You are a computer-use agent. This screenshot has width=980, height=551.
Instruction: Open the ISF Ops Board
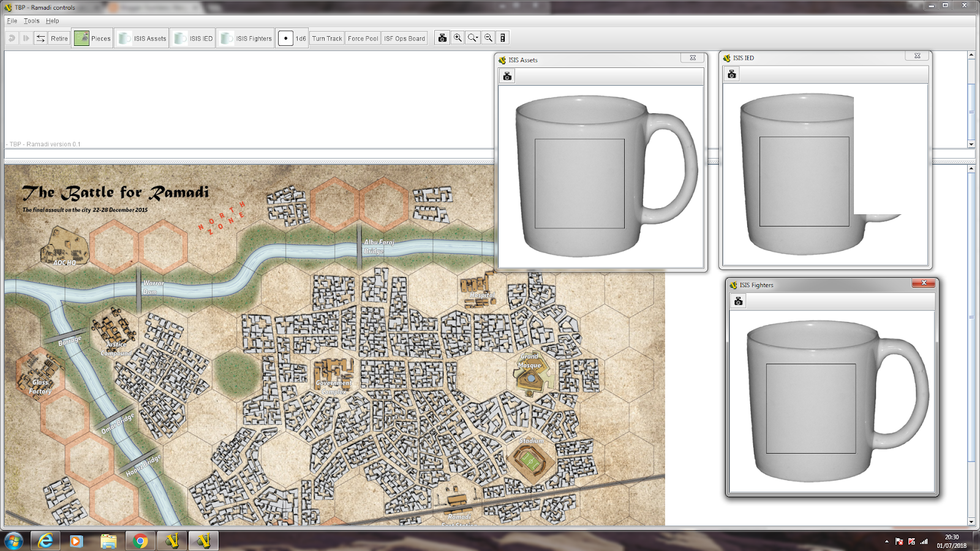404,38
